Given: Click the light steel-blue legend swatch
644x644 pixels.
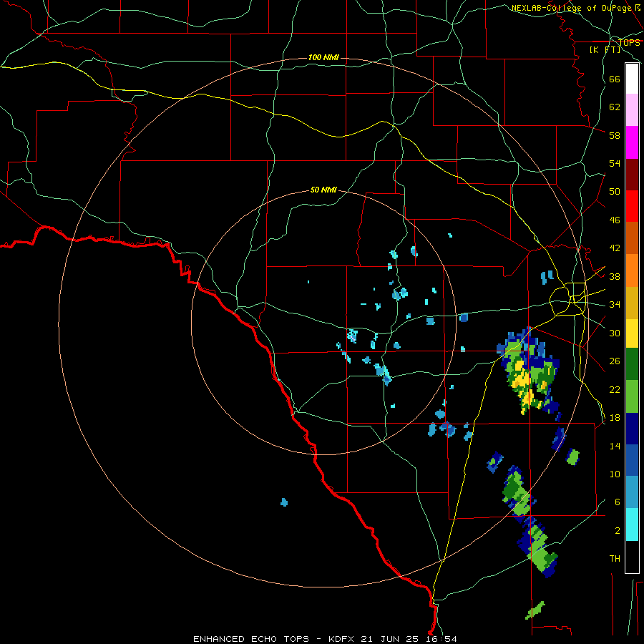Looking at the screenshot, I should (632, 492).
